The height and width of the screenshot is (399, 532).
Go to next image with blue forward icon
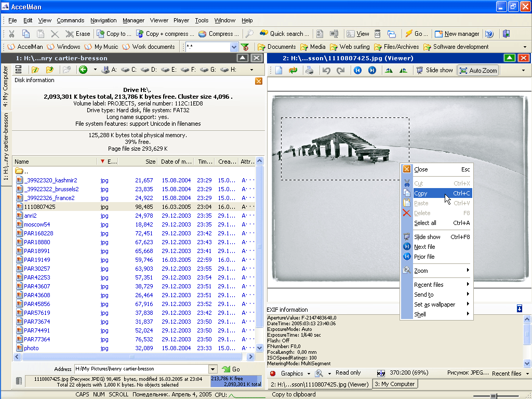372,71
